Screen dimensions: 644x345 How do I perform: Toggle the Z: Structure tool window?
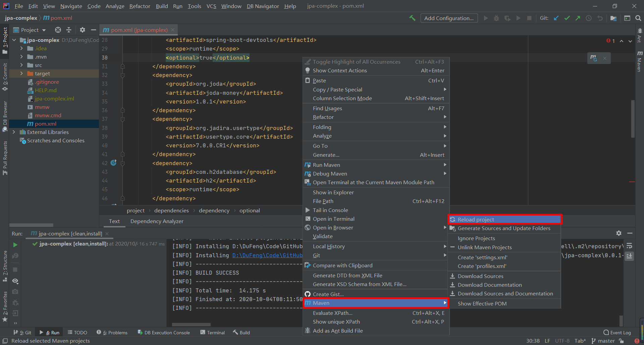[x=5, y=266]
